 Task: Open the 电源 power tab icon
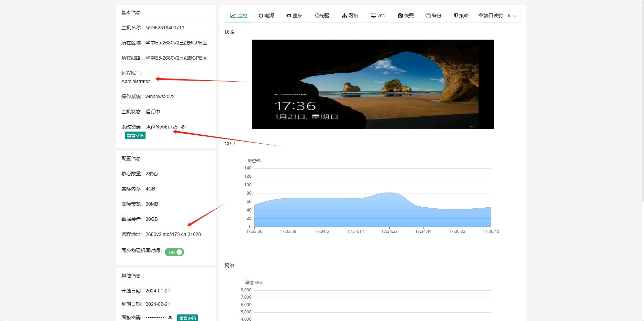(x=261, y=15)
